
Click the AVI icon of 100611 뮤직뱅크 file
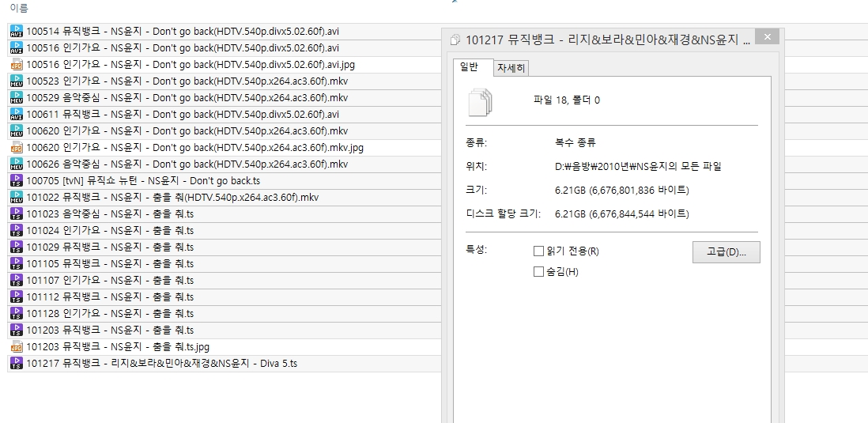tap(17, 115)
